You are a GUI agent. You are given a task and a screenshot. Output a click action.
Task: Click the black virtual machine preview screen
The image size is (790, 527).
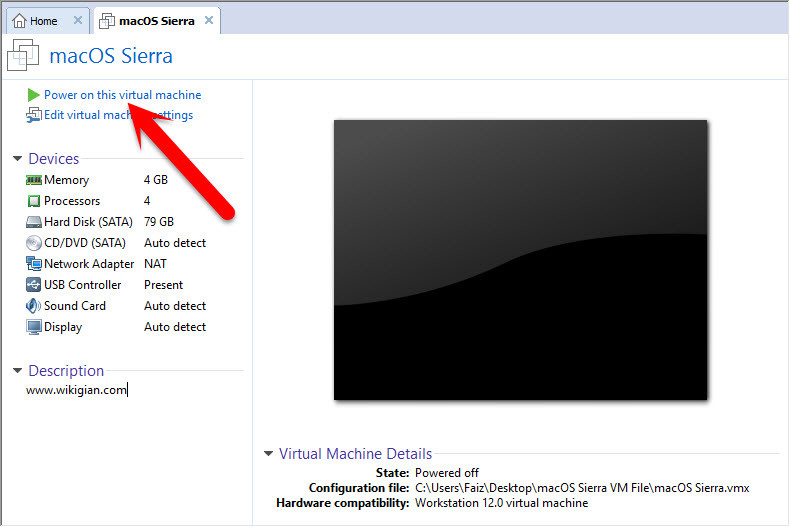click(520, 260)
